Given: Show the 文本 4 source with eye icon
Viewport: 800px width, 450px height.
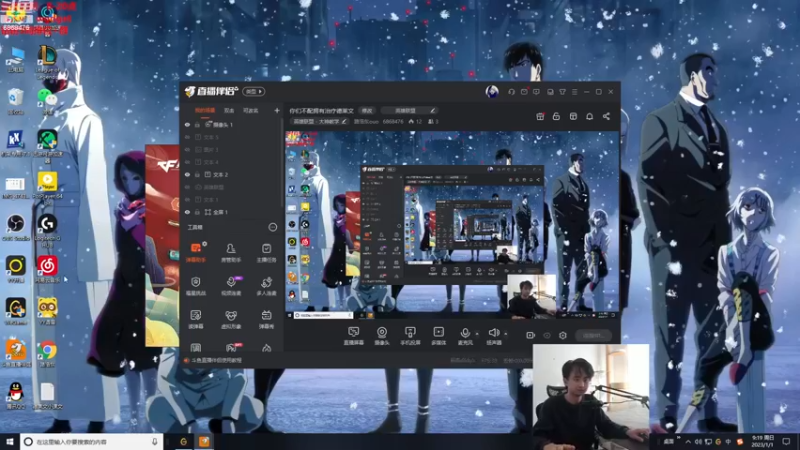Looking at the screenshot, I should [187, 162].
